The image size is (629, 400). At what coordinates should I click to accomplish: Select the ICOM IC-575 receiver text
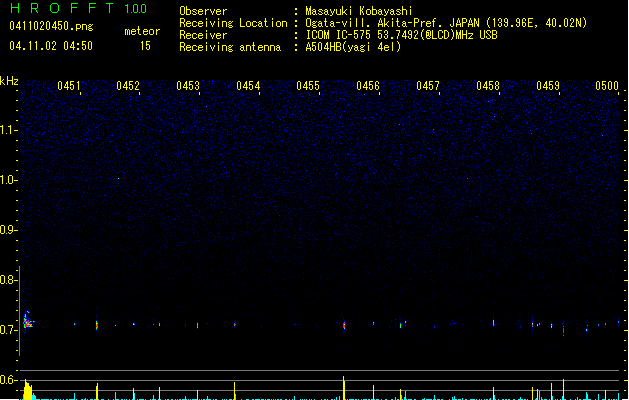click(x=401, y=35)
